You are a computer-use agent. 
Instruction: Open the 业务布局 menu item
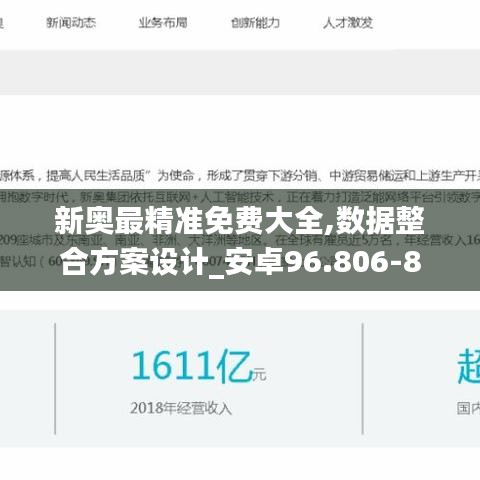click(x=163, y=23)
